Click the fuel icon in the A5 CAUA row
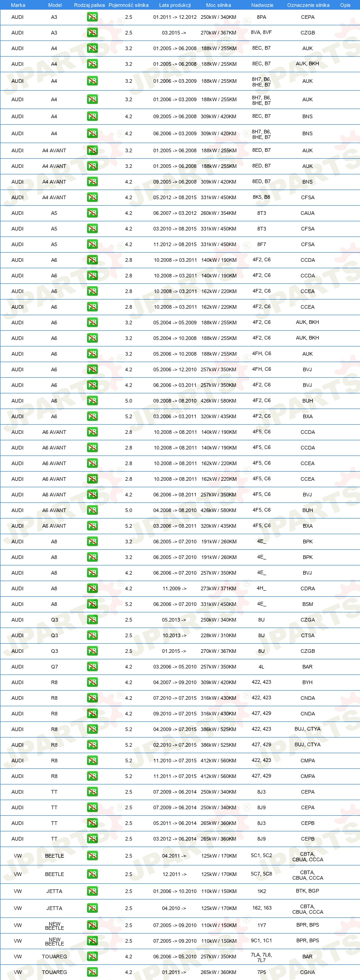Image resolution: width=360 pixels, height=980 pixels. point(92,213)
